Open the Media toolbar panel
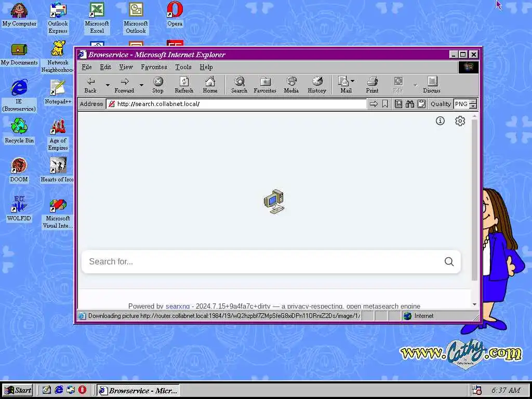Screen dimensions: 532x399 point(291,85)
